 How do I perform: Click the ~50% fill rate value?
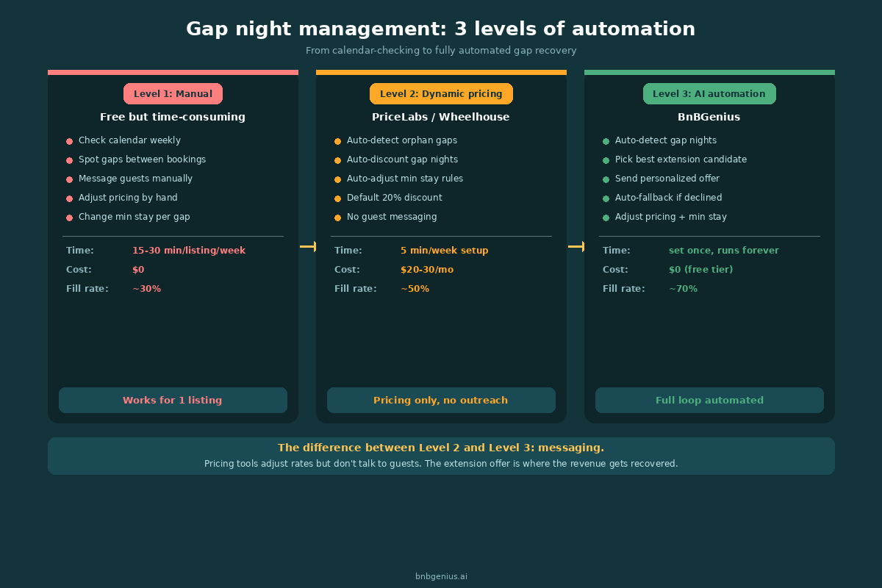(x=415, y=289)
